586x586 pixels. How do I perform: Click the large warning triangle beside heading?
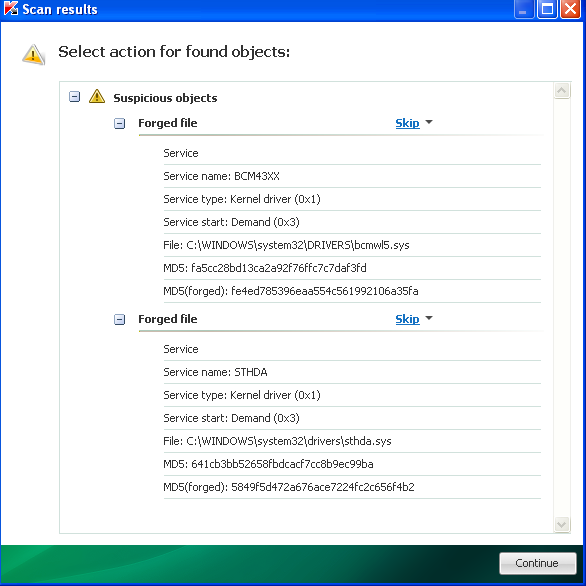point(34,55)
